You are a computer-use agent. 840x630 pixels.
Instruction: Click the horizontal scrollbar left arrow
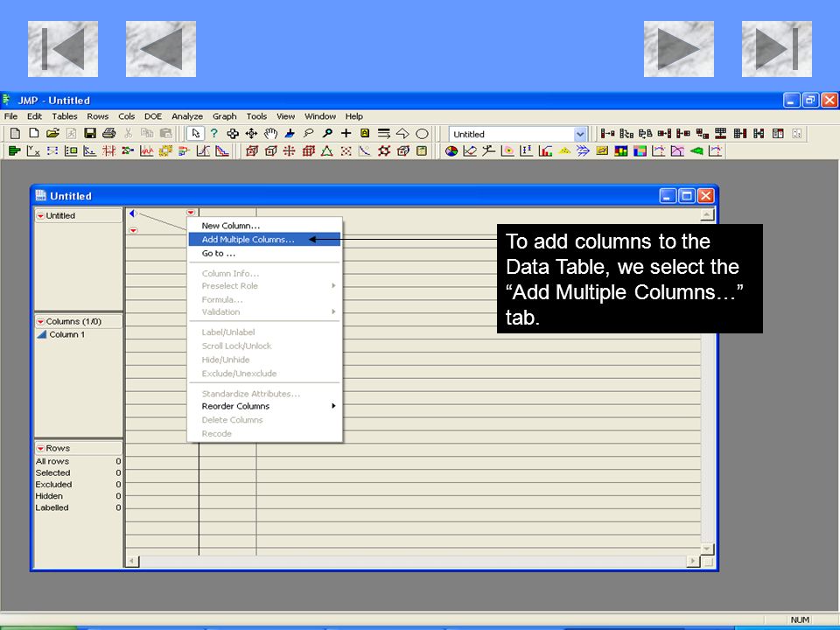point(132,562)
